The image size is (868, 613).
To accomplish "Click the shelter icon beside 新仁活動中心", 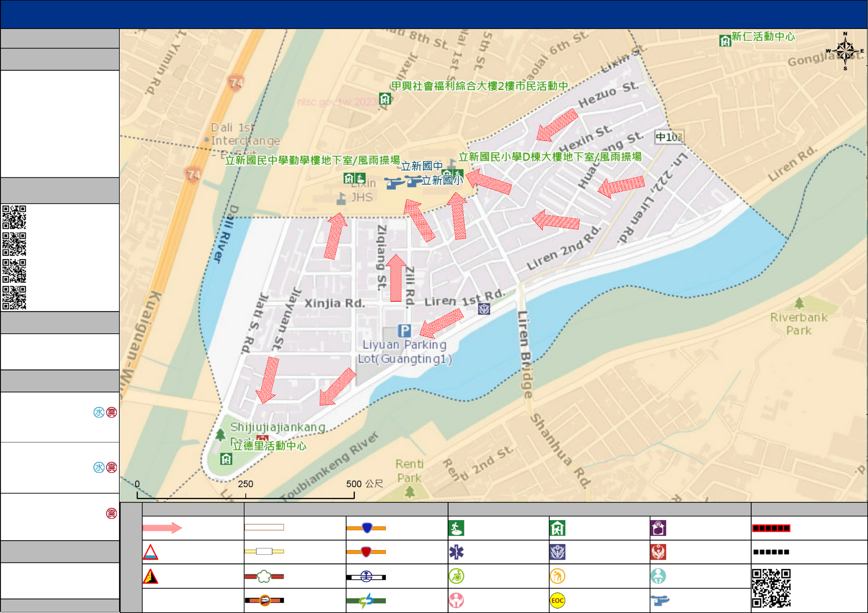I will (725, 41).
